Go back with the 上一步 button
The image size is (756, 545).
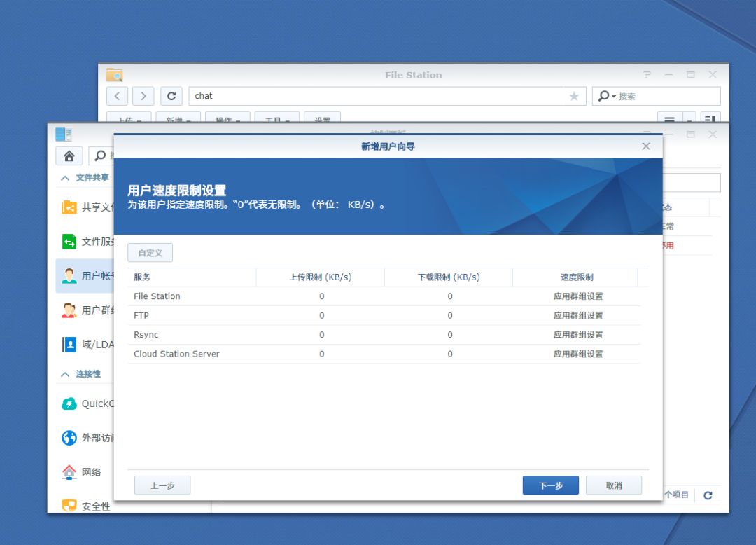[162, 485]
